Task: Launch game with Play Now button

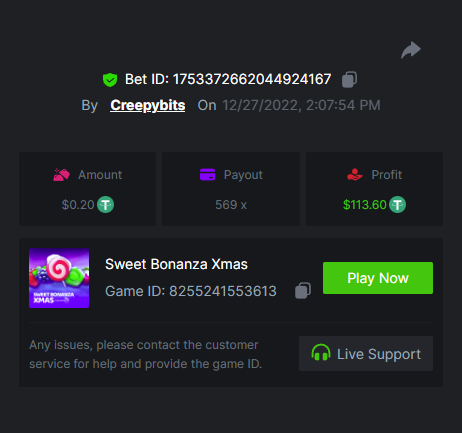Action: 378,278
